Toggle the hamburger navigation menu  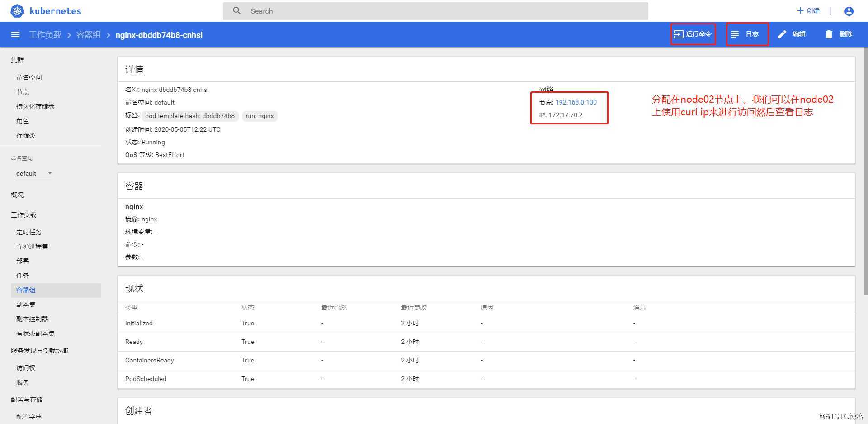[15, 34]
